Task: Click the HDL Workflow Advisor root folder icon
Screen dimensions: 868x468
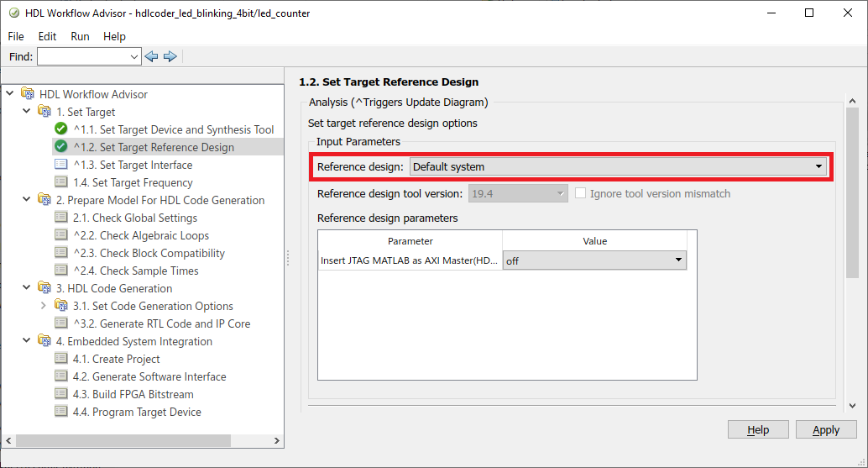Action: 27,93
